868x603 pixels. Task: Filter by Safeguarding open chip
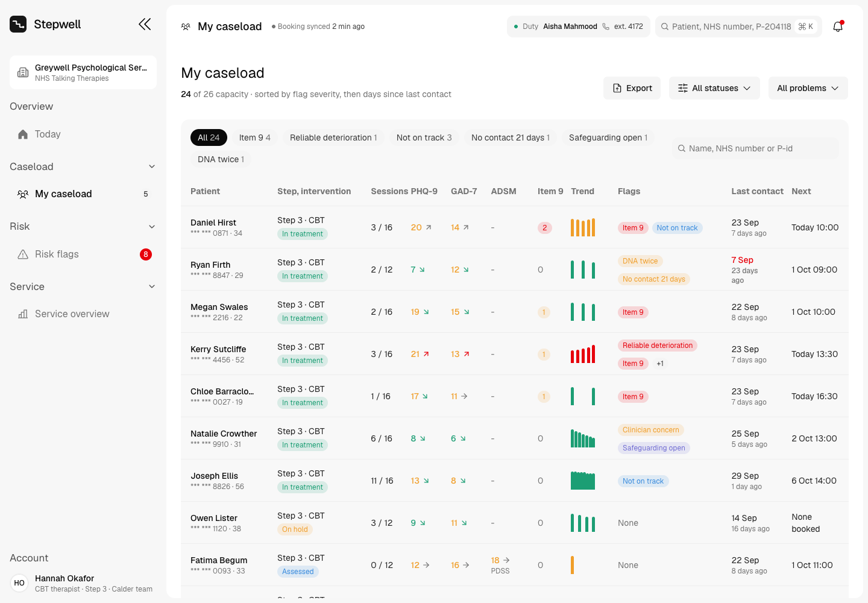point(608,137)
